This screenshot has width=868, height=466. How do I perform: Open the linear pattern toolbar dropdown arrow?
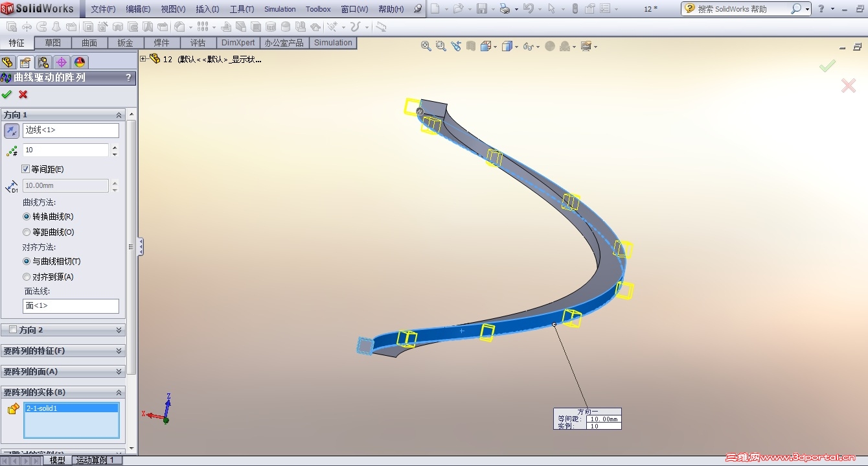[x=213, y=27]
